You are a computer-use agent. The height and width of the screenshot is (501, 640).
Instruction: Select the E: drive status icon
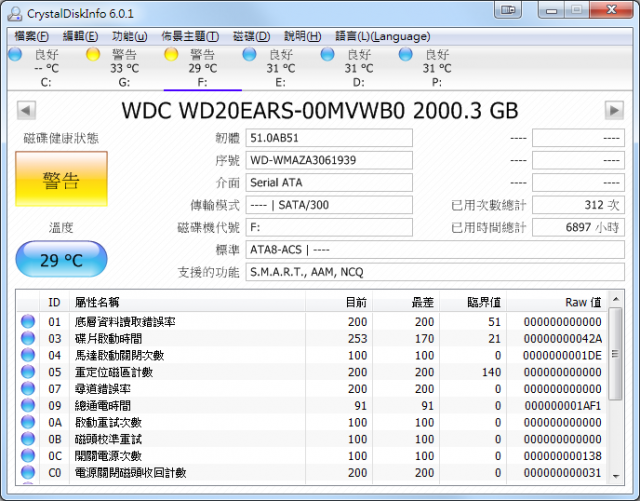point(249,54)
